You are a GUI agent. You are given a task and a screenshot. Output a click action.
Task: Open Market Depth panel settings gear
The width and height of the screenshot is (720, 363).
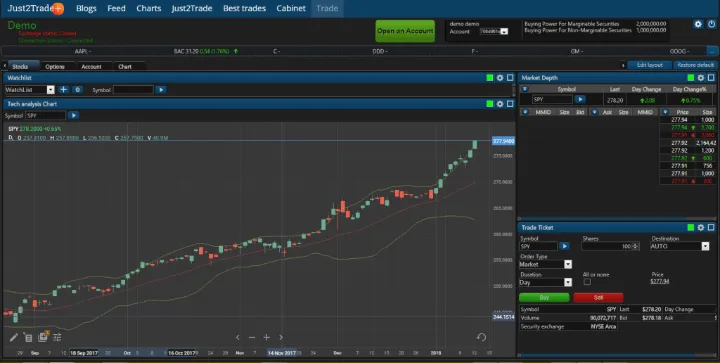point(701,78)
